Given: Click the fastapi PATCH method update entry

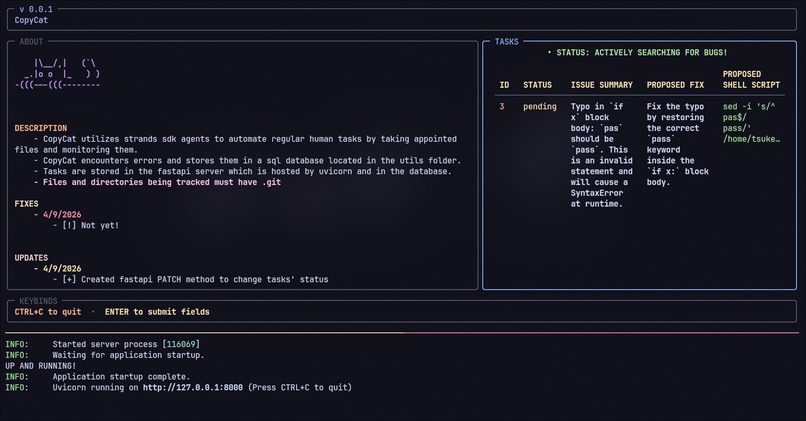Looking at the screenshot, I should pos(190,279).
